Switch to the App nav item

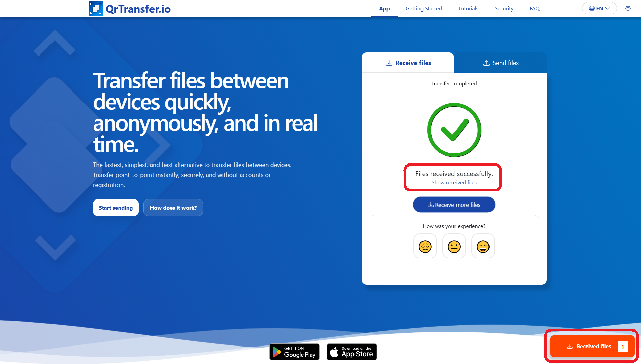[384, 9]
